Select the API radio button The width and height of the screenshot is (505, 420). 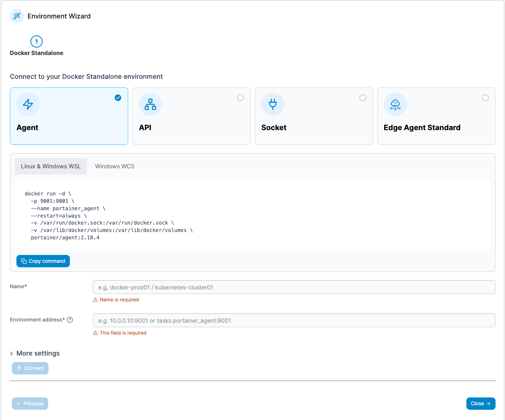point(240,98)
